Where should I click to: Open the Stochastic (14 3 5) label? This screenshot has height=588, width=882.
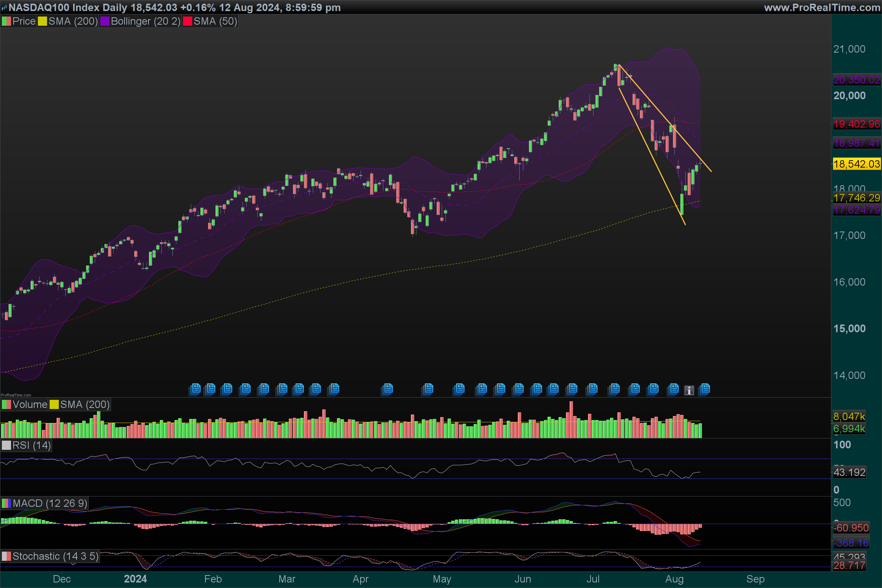(x=55, y=556)
